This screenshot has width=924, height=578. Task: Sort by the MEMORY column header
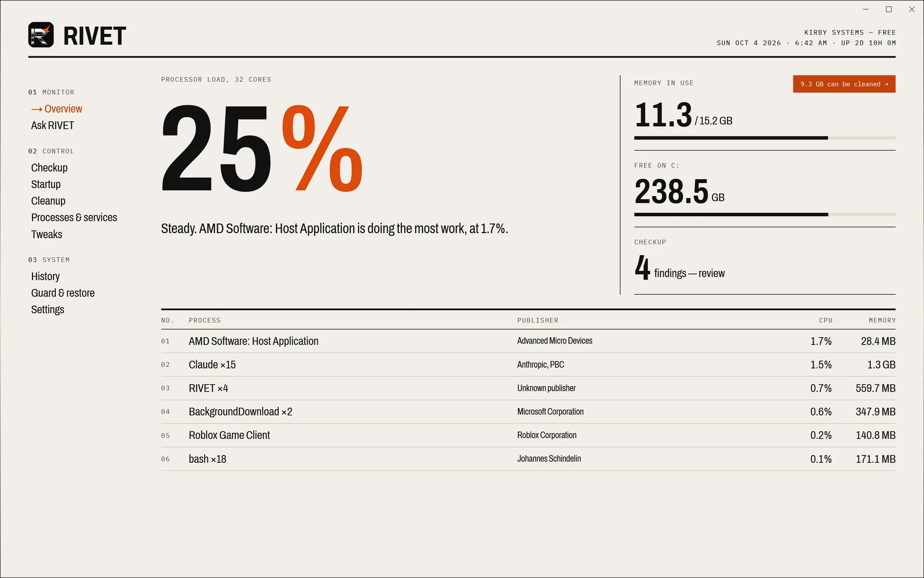pyautogui.click(x=882, y=320)
